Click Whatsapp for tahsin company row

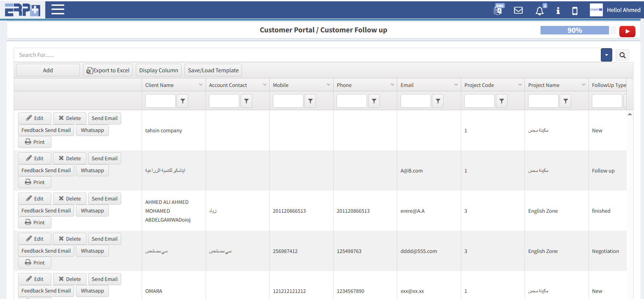click(x=92, y=130)
